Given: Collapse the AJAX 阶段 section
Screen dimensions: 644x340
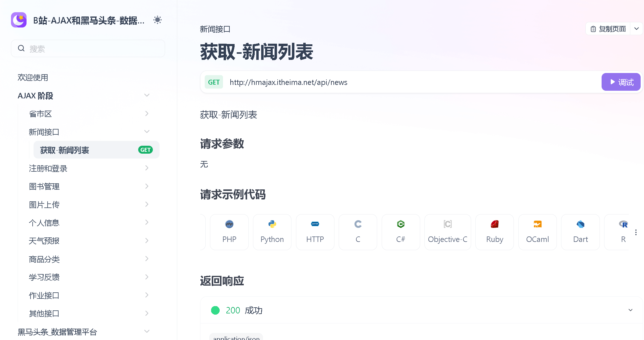Looking at the screenshot, I should tap(147, 95).
